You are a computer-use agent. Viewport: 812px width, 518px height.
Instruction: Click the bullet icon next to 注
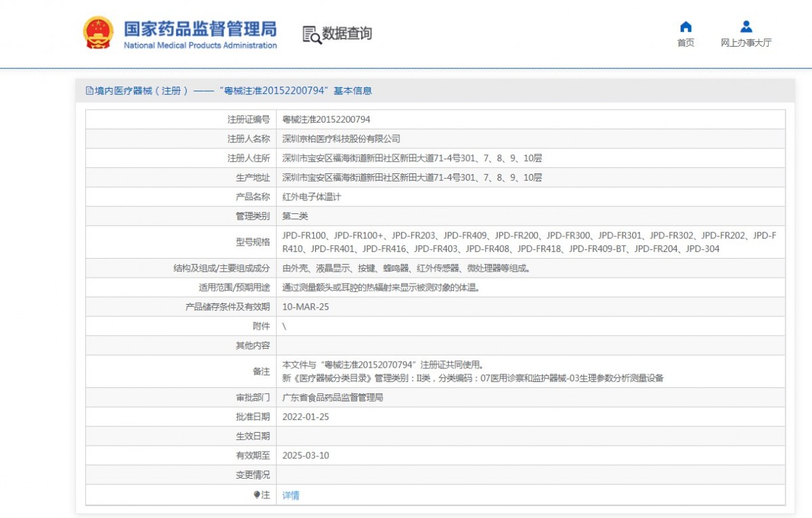point(257,495)
